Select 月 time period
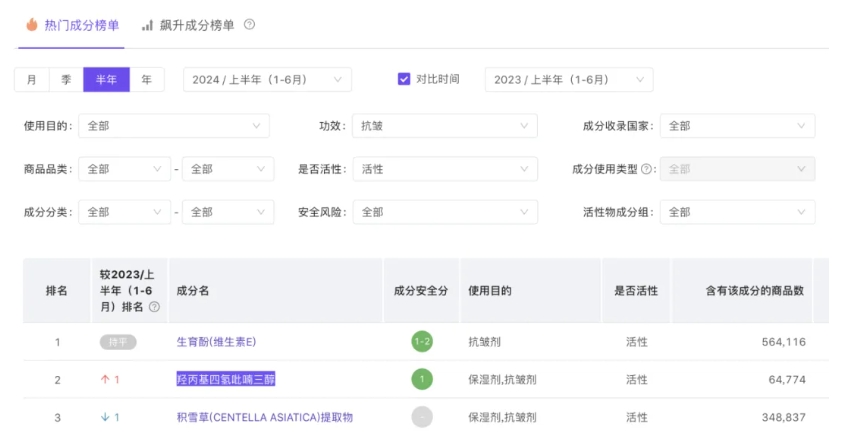 pyautogui.click(x=32, y=79)
